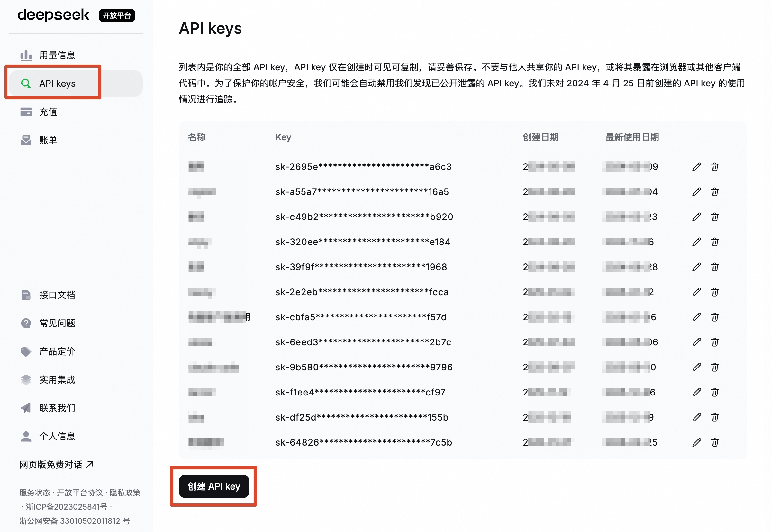Screen dimensions: 771x532
Task: Click the 名称 column header
Action: [196, 137]
